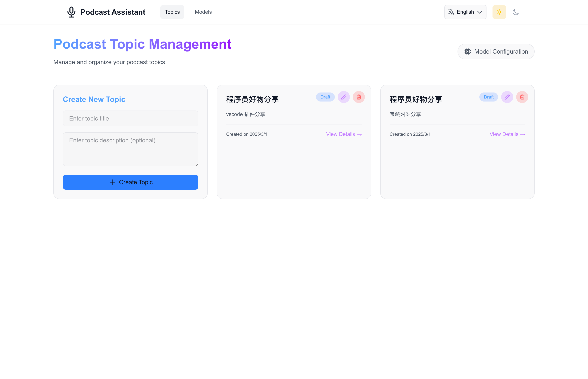Click the topic title input field
This screenshot has height=379, width=588.
130,118
